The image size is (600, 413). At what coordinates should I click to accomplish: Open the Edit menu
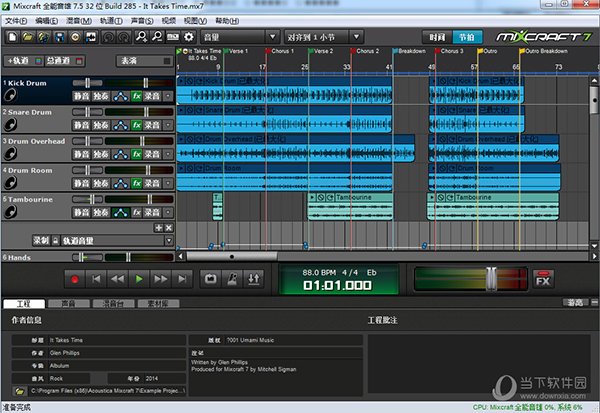pos(46,21)
